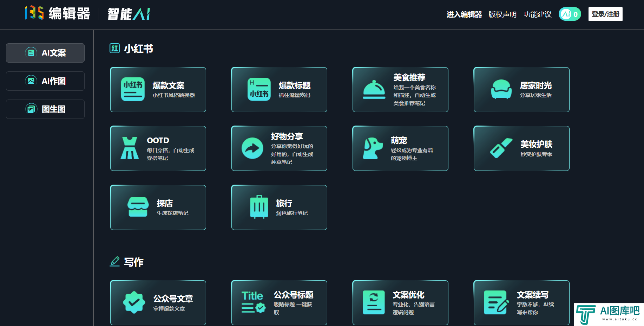The image size is (644, 326).
Task: Click the 美食推荐 food cloche icon
Action: click(374, 89)
